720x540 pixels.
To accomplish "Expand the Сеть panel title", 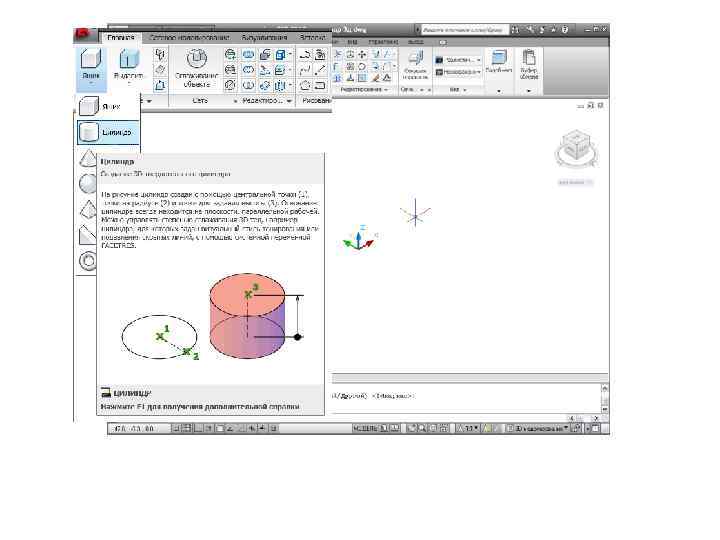I will [x=200, y=100].
